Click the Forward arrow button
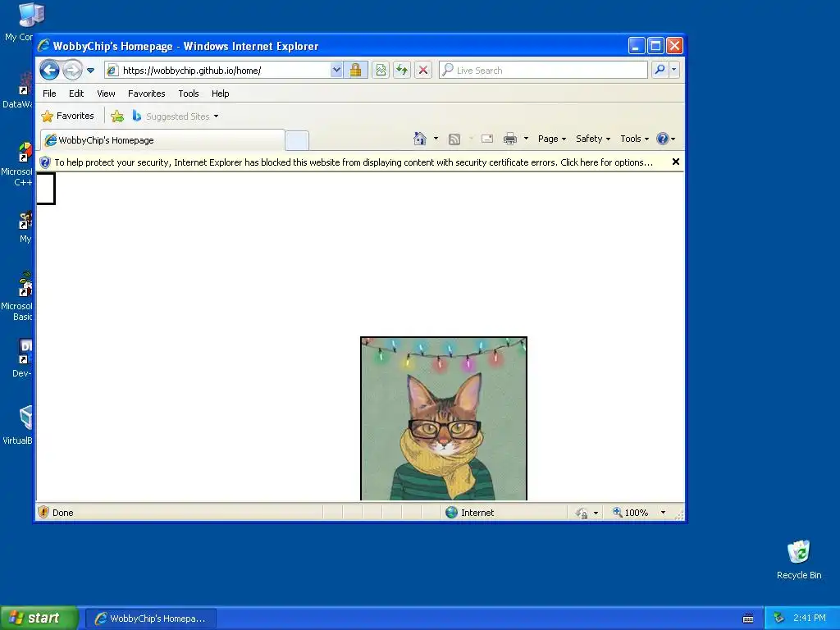The height and width of the screenshot is (630, 840). pos(72,70)
